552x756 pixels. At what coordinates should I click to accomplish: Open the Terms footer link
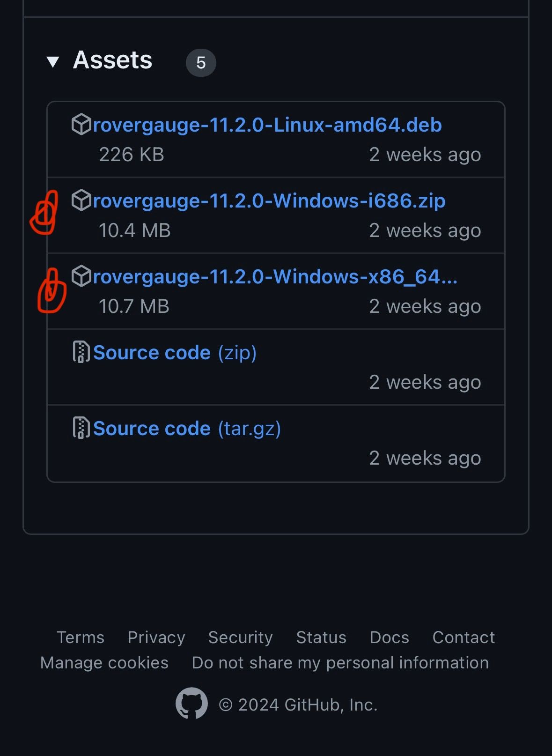point(81,637)
